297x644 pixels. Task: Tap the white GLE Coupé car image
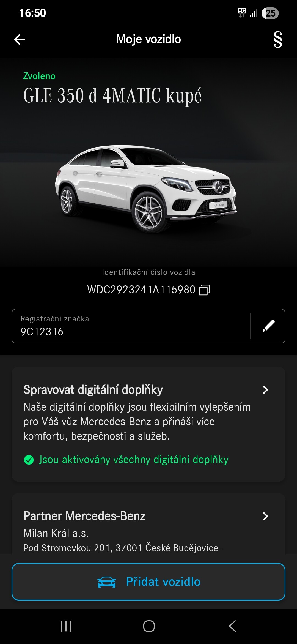(x=146, y=187)
